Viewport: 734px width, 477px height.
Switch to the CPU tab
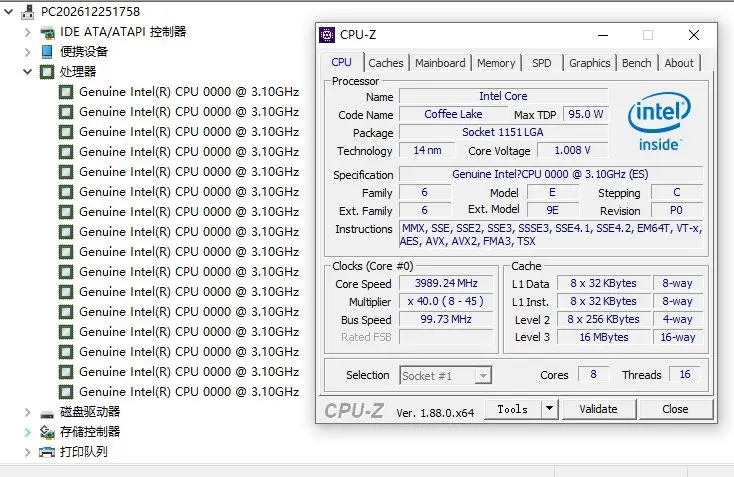pyautogui.click(x=341, y=62)
